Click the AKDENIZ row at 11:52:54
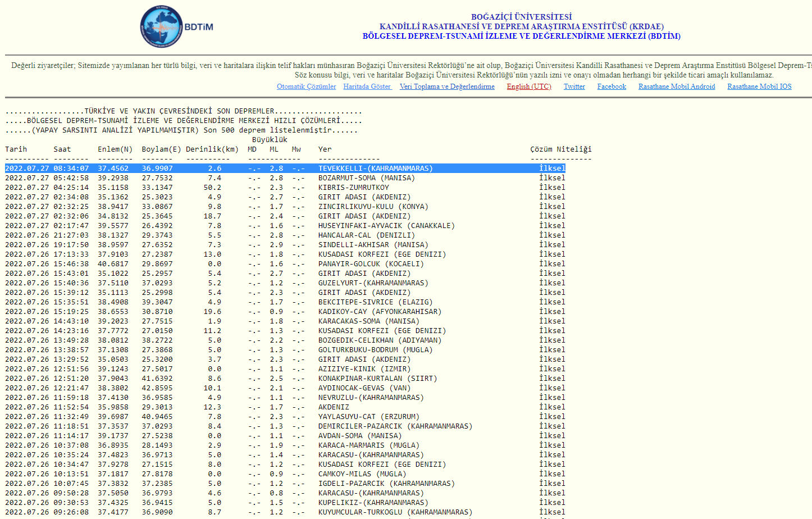 [285, 407]
